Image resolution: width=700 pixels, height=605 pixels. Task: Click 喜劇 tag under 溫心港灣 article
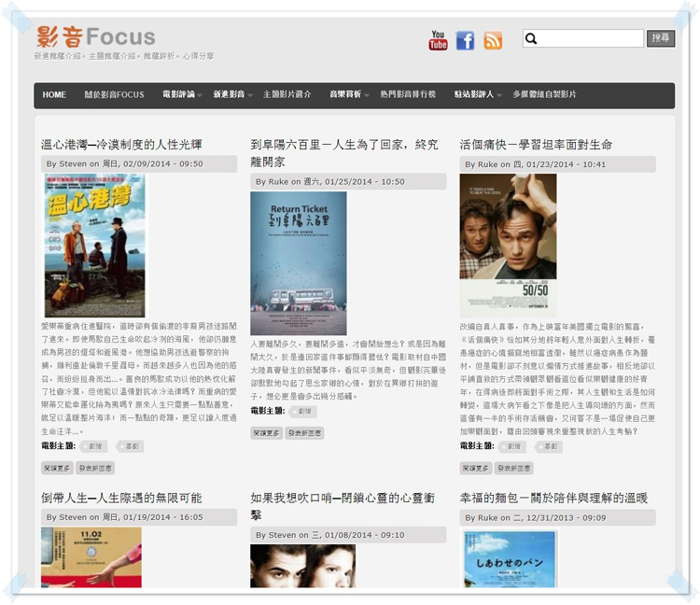(130, 446)
